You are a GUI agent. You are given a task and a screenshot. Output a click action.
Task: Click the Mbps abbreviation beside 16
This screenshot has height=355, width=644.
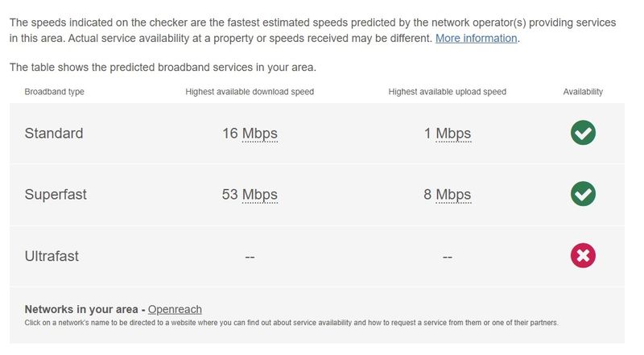pos(259,134)
